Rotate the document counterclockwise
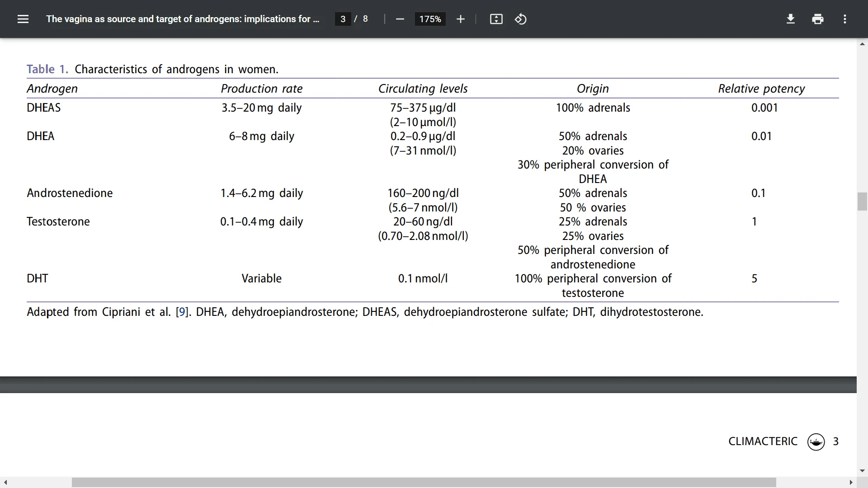The image size is (868, 488). (x=520, y=19)
